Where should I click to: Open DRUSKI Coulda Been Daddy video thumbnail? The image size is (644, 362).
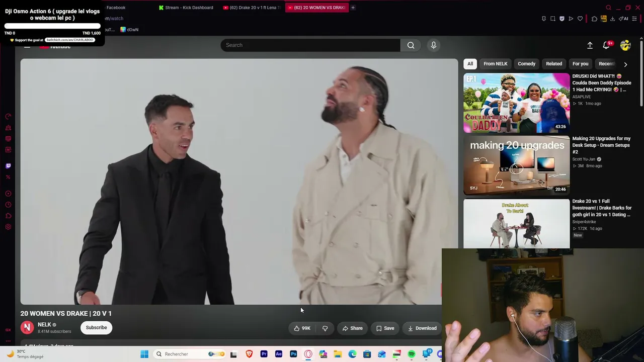point(517,103)
